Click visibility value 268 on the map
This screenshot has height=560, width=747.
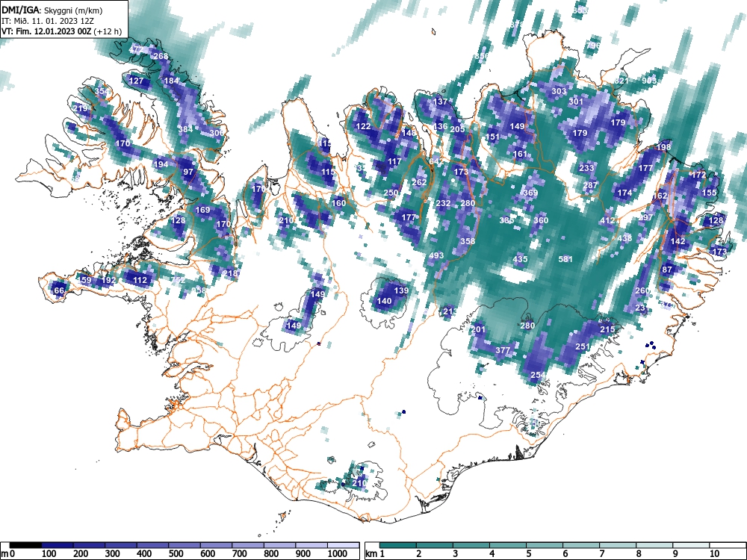(161, 56)
